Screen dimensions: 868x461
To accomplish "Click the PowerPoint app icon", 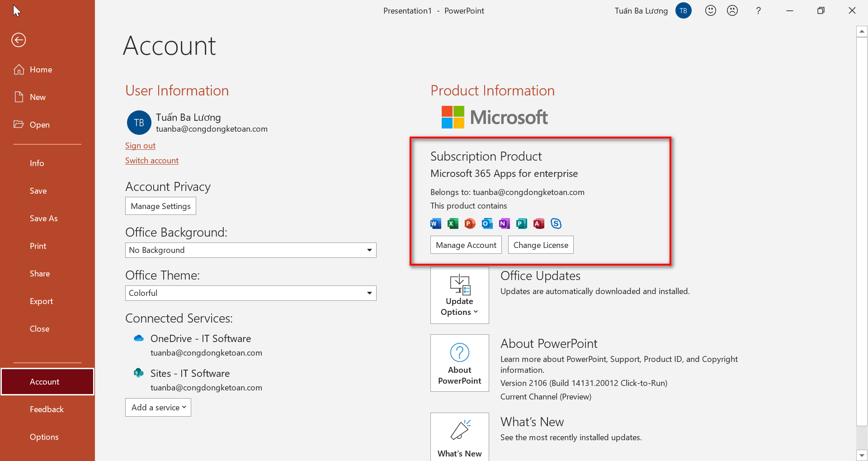I will point(470,223).
